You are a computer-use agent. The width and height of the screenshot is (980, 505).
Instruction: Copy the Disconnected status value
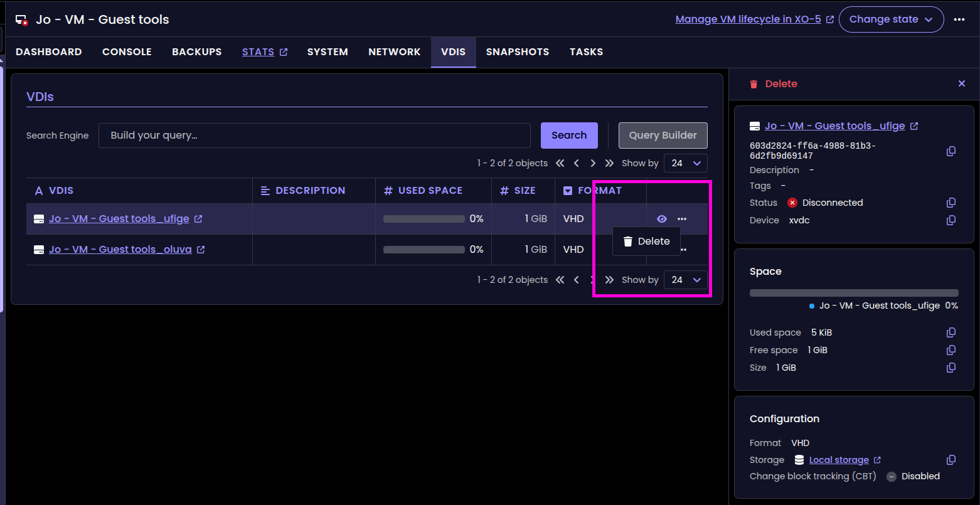tap(951, 203)
